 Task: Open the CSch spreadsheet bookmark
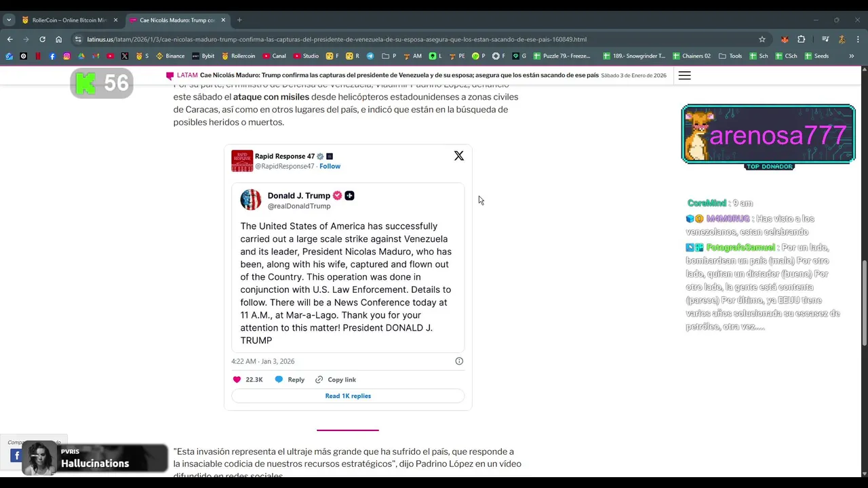(786, 56)
